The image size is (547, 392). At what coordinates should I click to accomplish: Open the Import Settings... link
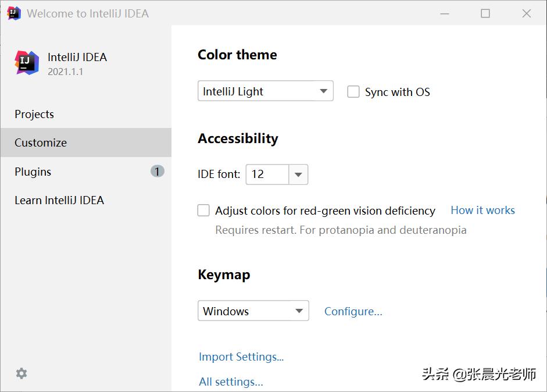[x=241, y=357]
